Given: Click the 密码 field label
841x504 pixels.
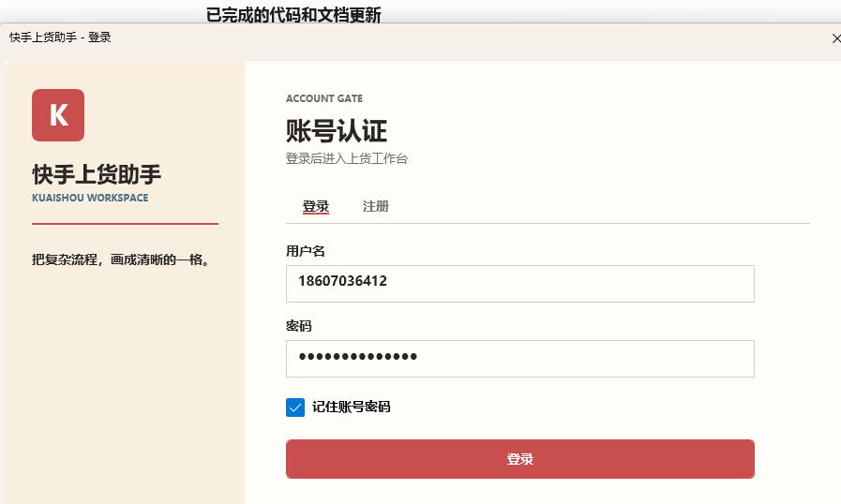Looking at the screenshot, I should pyautogui.click(x=299, y=326).
